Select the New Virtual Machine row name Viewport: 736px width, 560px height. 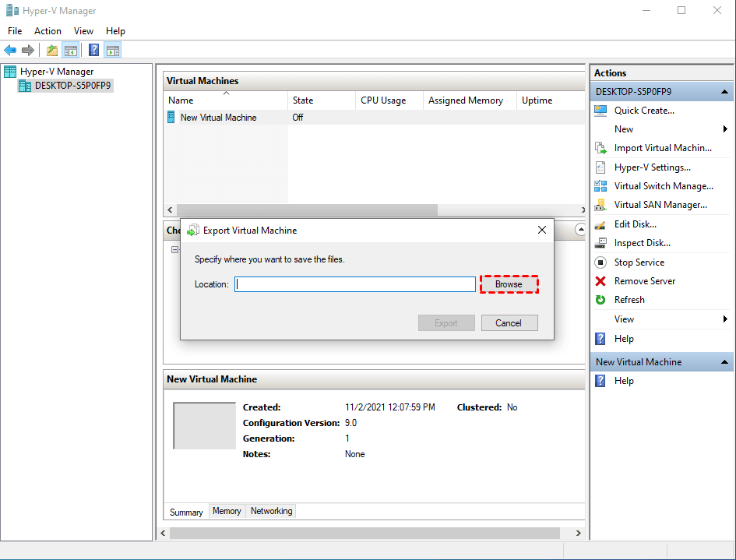tap(218, 118)
